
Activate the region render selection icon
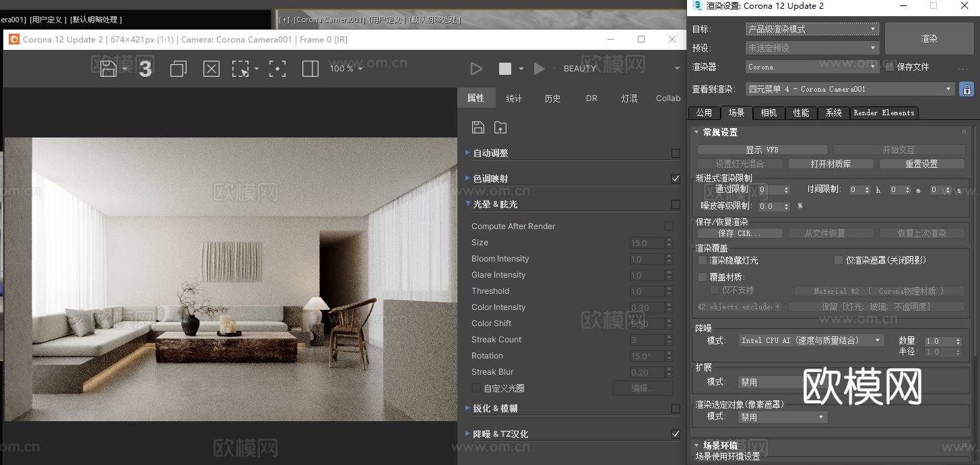241,68
